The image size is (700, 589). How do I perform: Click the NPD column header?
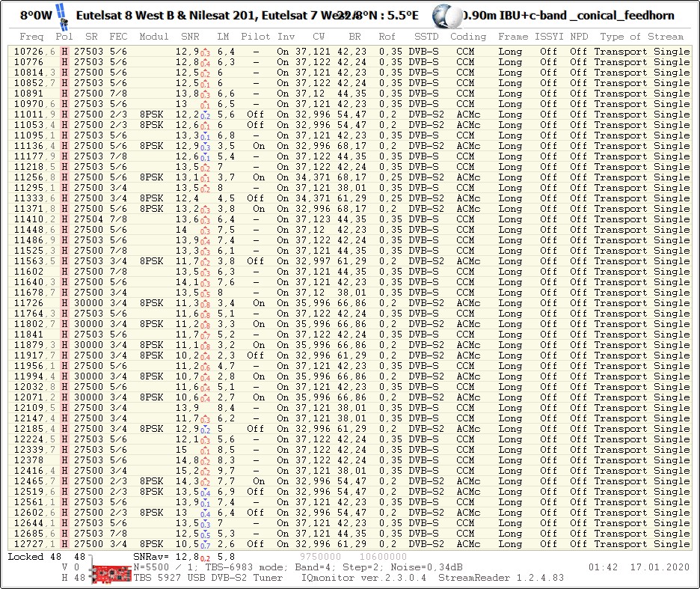click(x=579, y=37)
